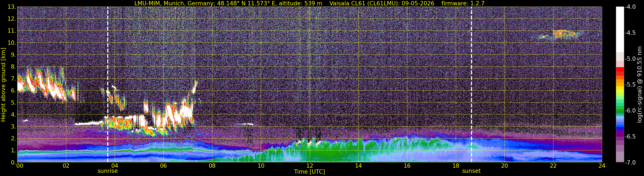The image size is (644, 176).
Task: Click the '4.' height tick label
Action: point(13,115)
